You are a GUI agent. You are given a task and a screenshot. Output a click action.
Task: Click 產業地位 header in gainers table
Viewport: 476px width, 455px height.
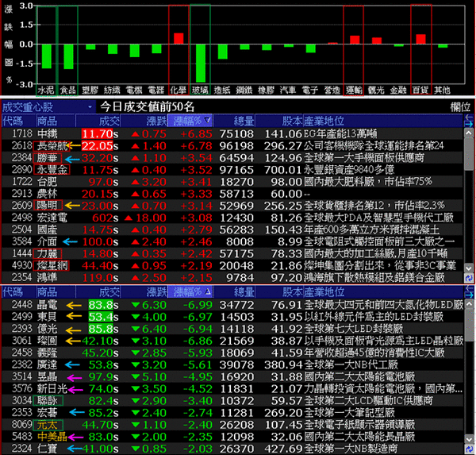(x=383, y=121)
